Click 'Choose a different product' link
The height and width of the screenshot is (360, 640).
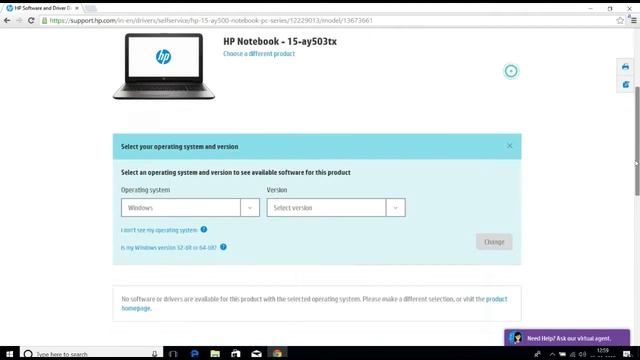click(x=259, y=54)
